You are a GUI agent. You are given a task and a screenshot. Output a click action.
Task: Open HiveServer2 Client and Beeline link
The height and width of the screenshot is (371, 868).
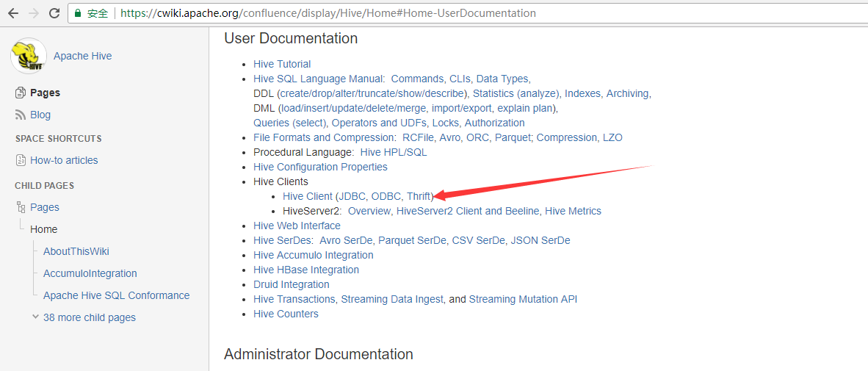point(469,211)
